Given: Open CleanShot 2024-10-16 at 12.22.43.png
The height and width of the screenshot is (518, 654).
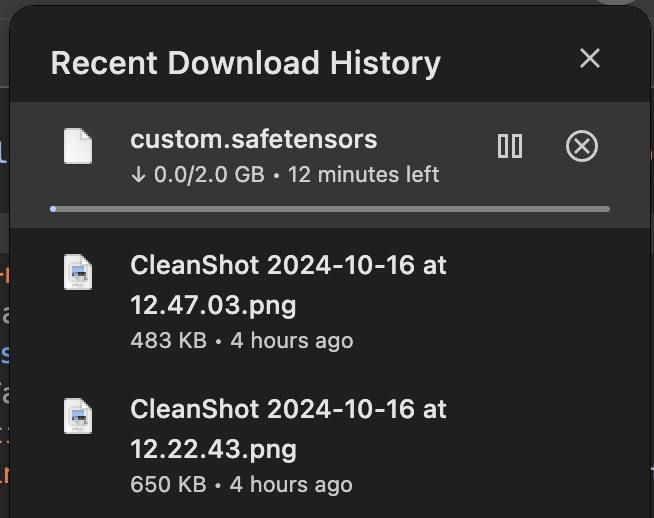Looking at the screenshot, I should (x=288, y=428).
